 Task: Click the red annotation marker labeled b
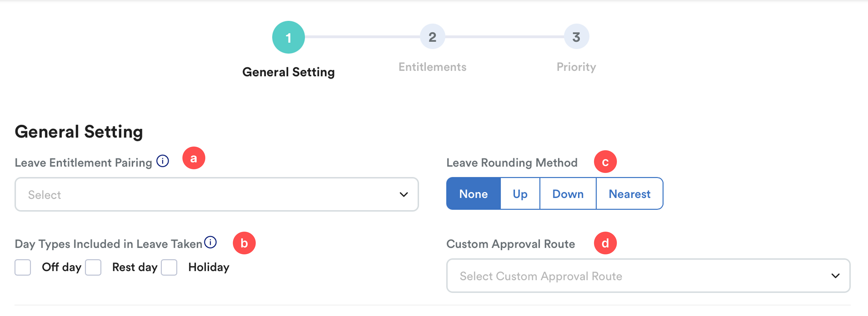click(x=244, y=243)
